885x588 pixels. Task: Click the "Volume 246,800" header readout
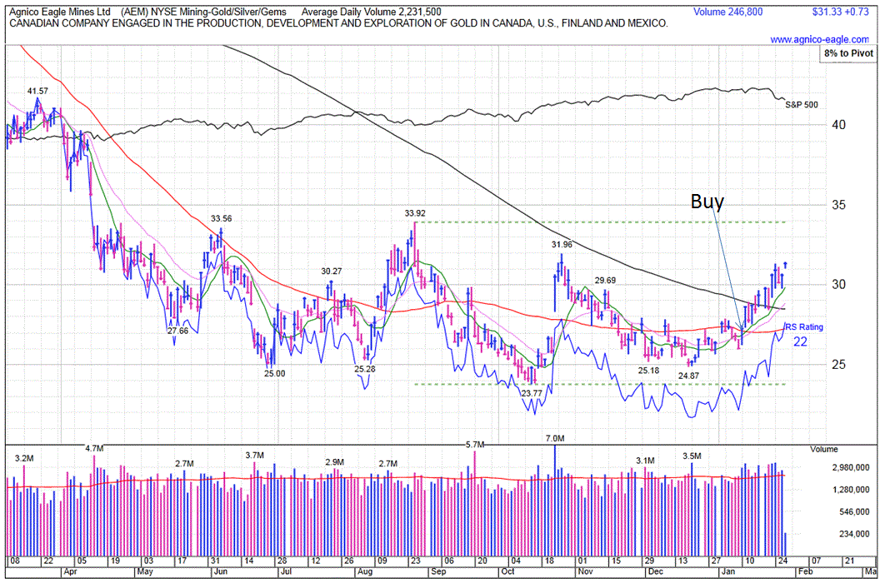(x=727, y=12)
